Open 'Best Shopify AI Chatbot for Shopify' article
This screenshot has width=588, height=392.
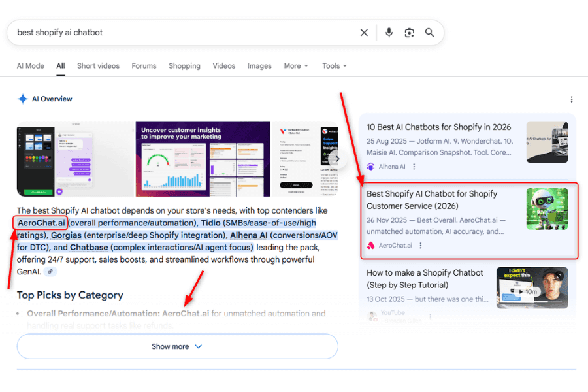pos(432,200)
